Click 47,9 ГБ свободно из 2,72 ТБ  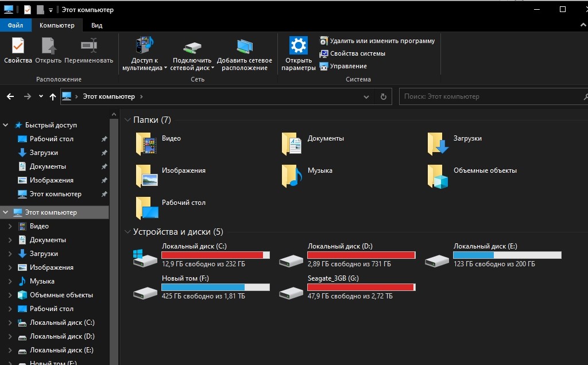(x=350, y=297)
